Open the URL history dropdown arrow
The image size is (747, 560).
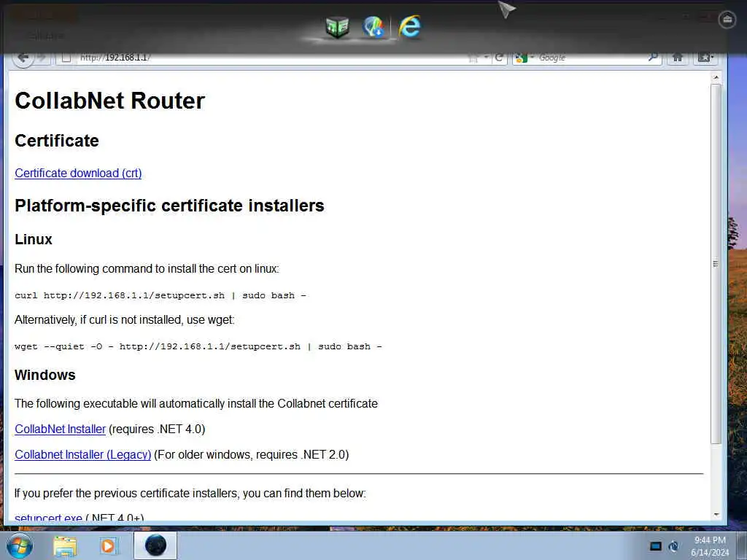(x=486, y=58)
